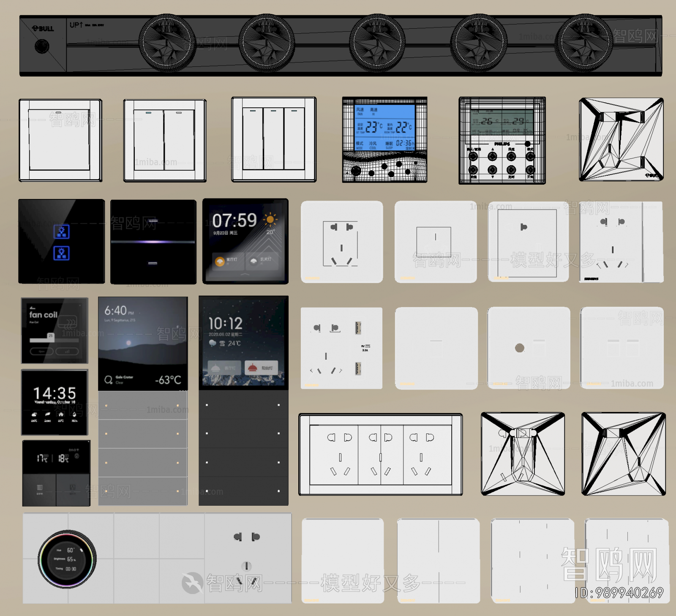Switch to the 阳台灯 tab on the 10:12 panel

(261, 368)
